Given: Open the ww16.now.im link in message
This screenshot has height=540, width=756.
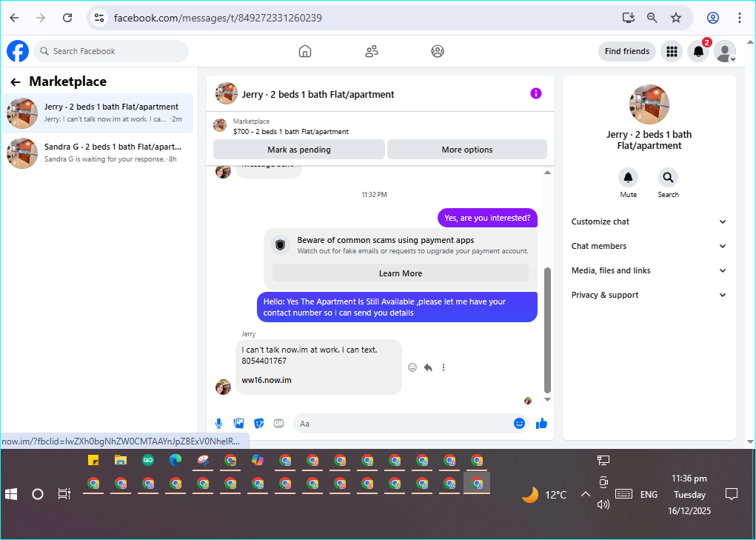Looking at the screenshot, I should (x=267, y=380).
